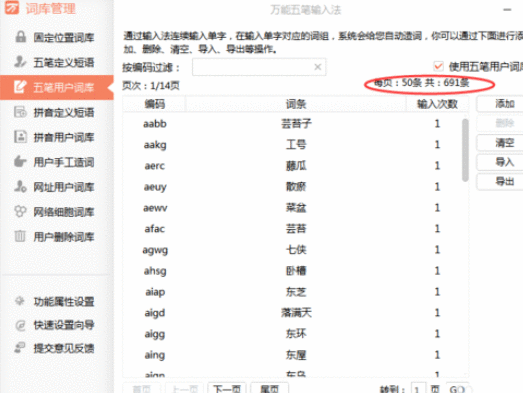Click the icon beside 网址用户词库

click(x=20, y=186)
